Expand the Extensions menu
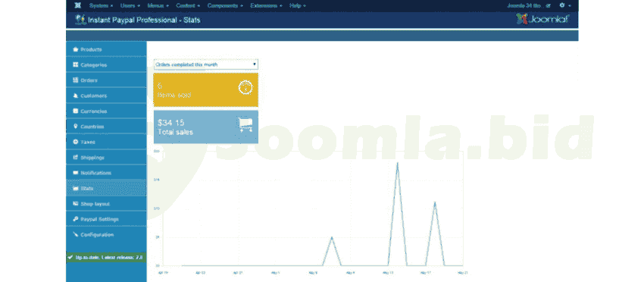This screenshot has width=644, height=282. click(266, 6)
